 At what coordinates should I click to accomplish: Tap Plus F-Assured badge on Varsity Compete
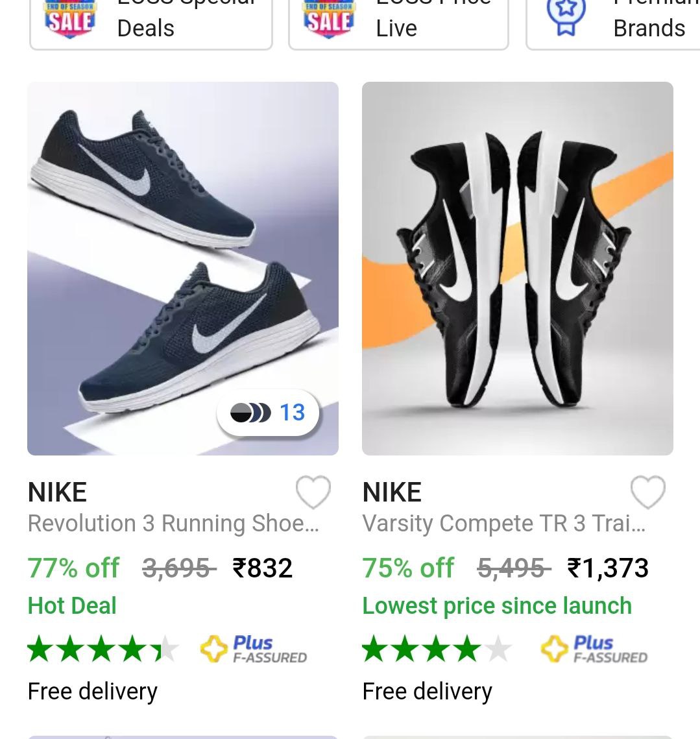[x=594, y=649]
